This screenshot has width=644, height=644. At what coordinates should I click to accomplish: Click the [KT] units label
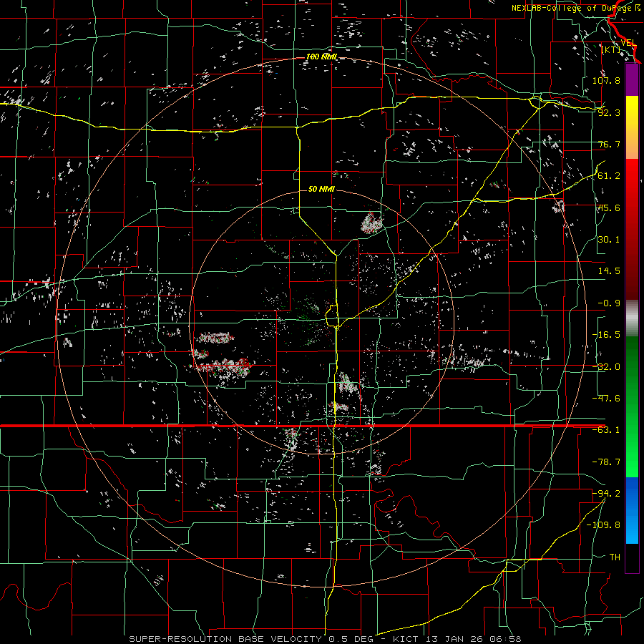click(611, 49)
